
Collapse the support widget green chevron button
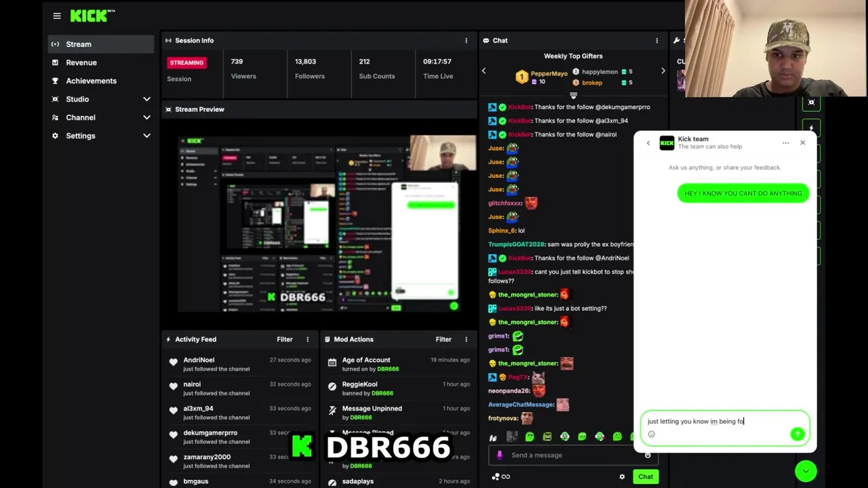pyautogui.click(x=806, y=471)
